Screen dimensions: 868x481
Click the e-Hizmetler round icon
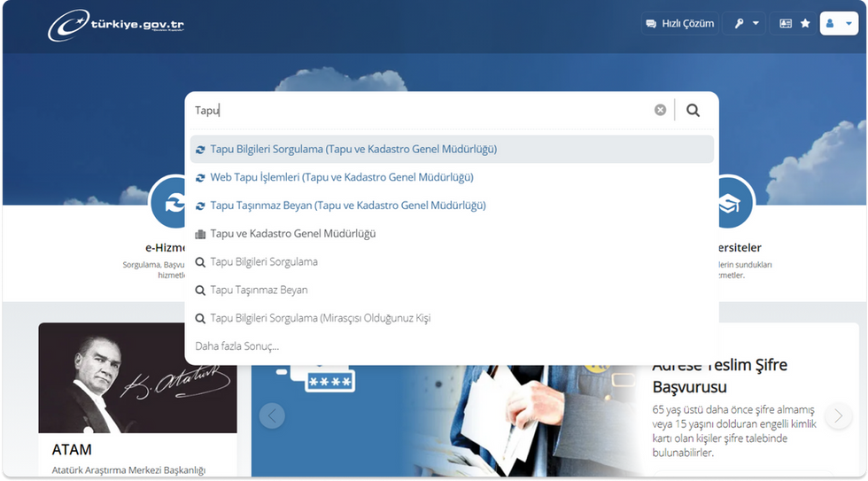(x=169, y=202)
